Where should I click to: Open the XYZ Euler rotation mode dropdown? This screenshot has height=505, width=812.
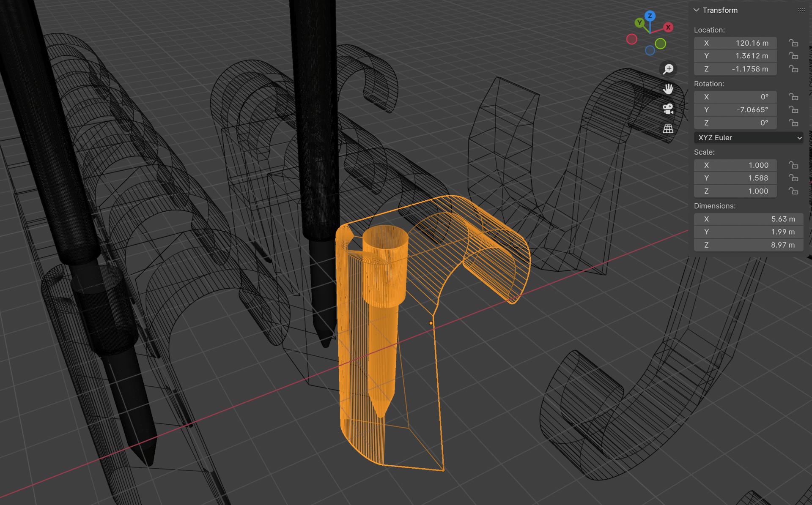pos(749,138)
